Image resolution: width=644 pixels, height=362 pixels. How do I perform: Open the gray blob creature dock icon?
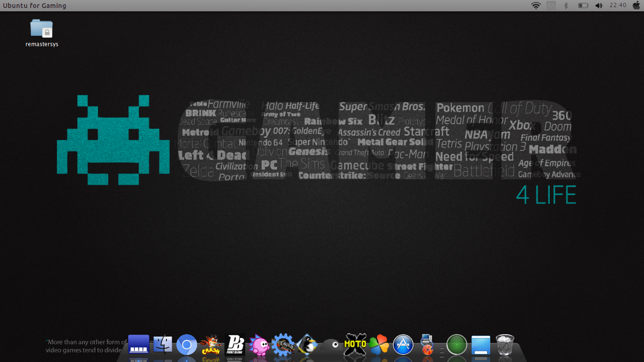(331, 345)
